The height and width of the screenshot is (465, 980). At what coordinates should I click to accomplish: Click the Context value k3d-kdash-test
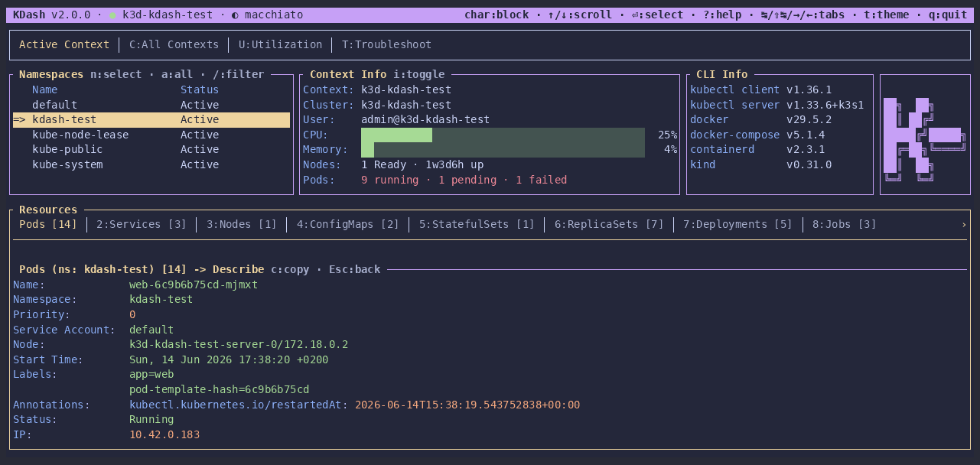coord(406,89)
